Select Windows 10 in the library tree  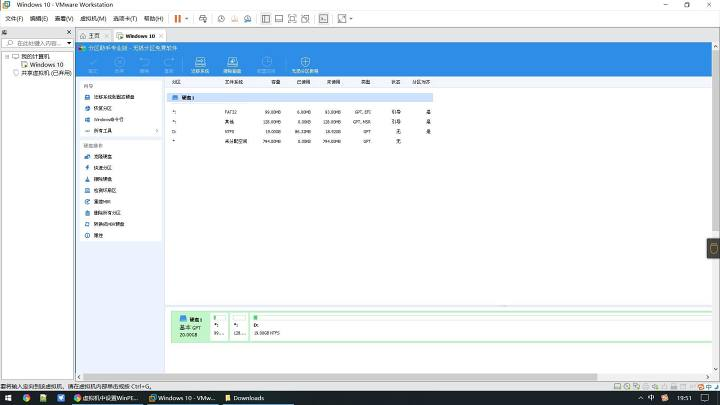pos(42,65)
